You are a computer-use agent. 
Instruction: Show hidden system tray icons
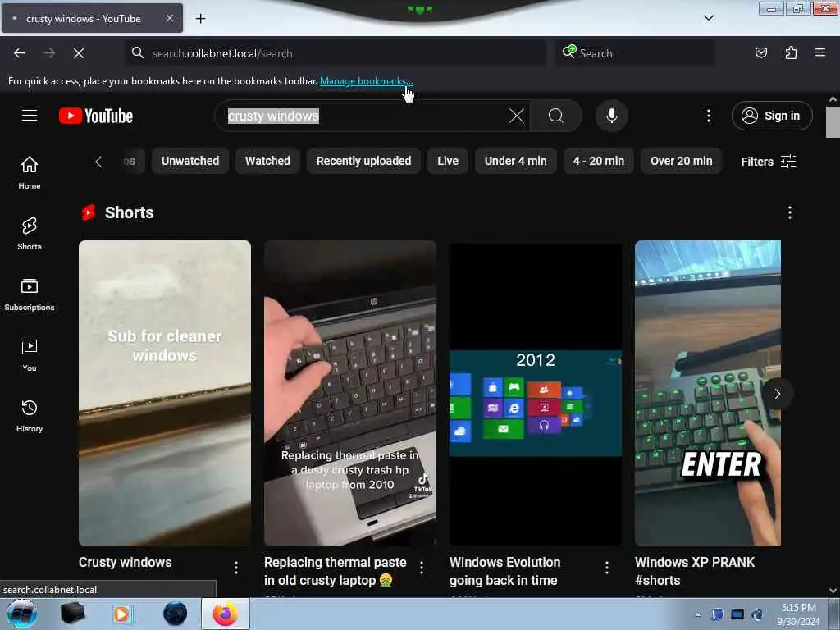(x=697, y=614)
